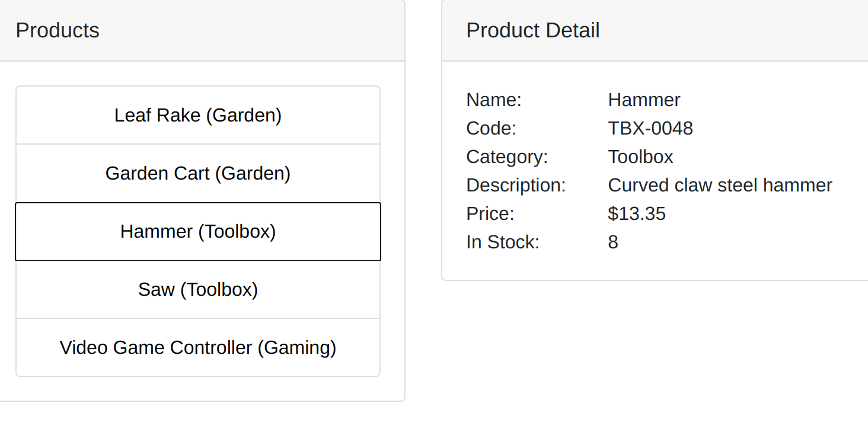The width and height of the screenshot is (868, 422).
Task: Click the In Stock: field label
Action: (503, 242)
